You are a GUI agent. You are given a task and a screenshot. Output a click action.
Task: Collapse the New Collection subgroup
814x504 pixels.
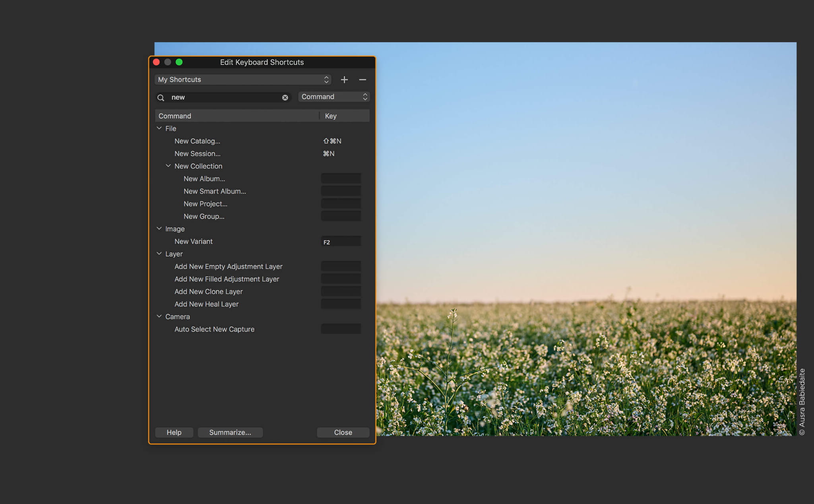pos(168,166)
